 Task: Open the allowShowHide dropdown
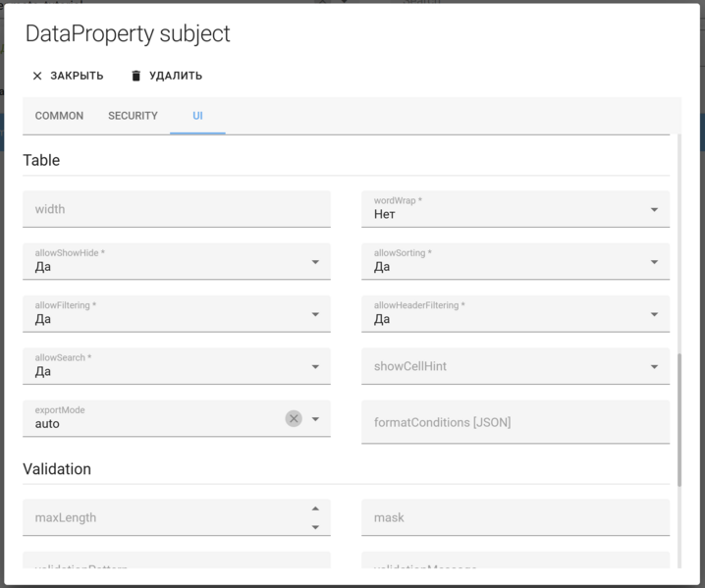(x=315, y=262)
